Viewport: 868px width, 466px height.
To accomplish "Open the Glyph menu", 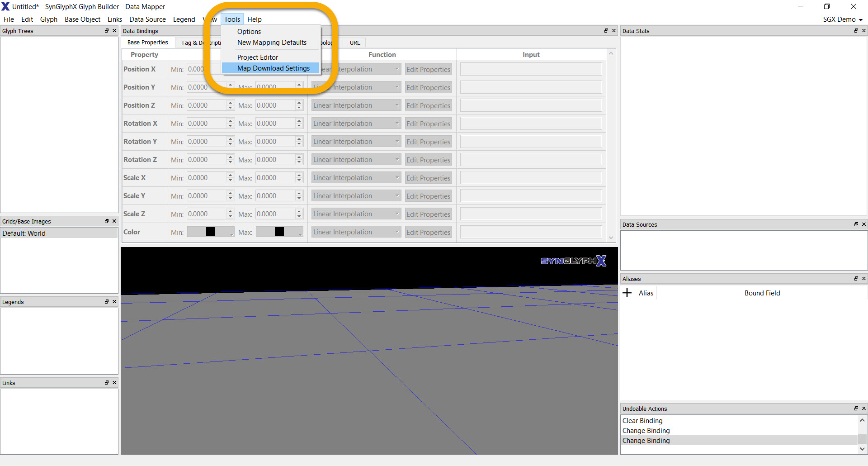I will coord(49,19).
